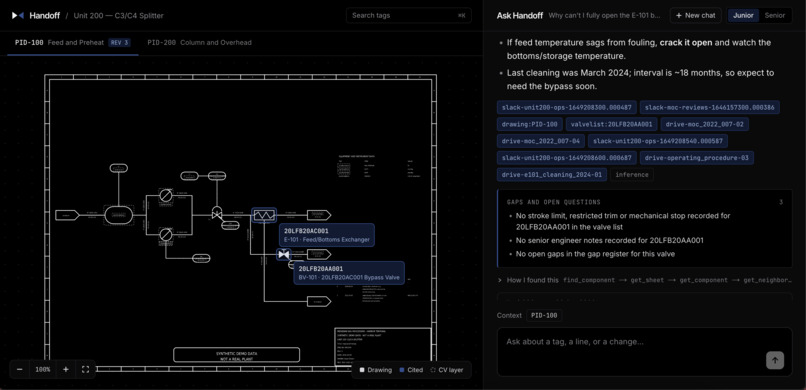Click "No senior engineer notes recorded" gap item
This screenshot has height=390, width=806.
coord(610,240)
